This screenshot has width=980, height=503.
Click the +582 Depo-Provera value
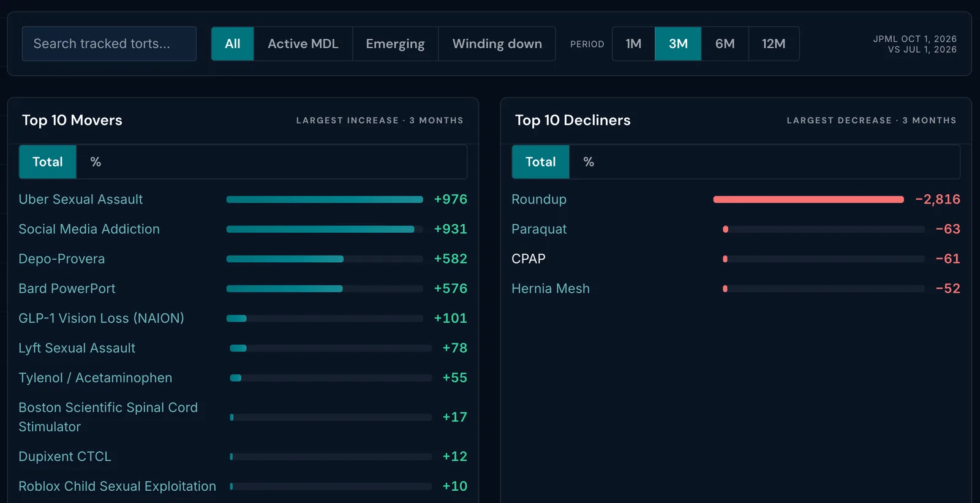point(451,259)
